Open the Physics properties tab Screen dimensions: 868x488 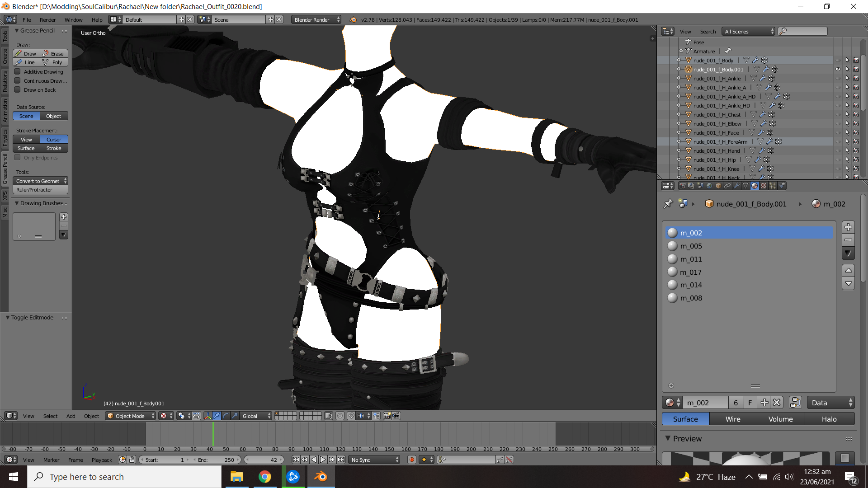pos(782,186)
